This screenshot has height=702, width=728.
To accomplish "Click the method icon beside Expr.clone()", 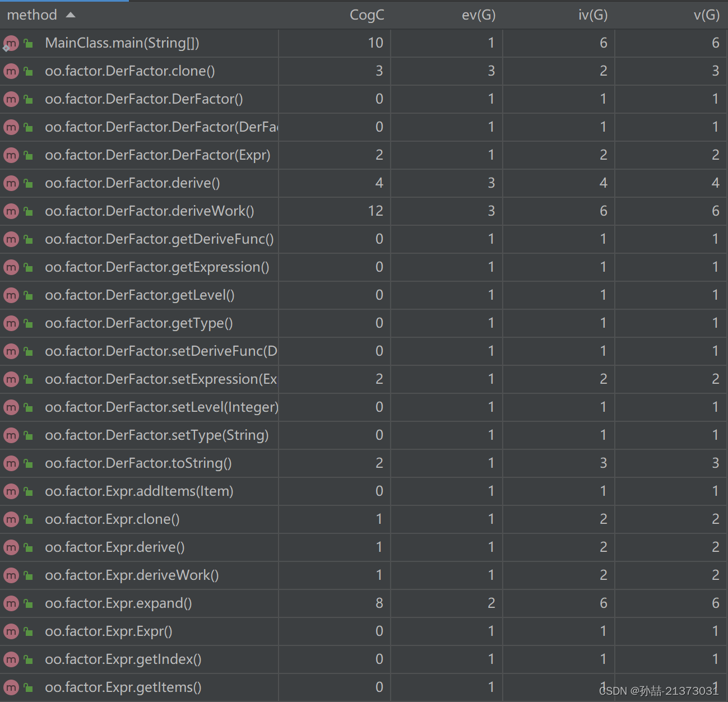I will 11,519.
